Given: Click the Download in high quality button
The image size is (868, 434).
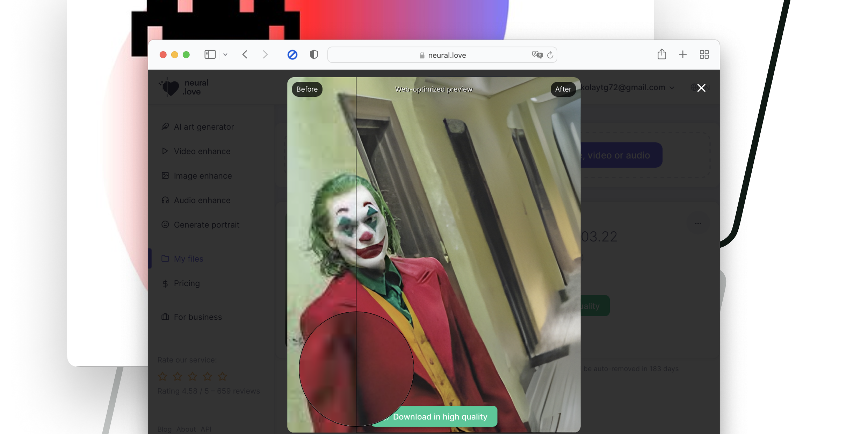Looking at the screenshot, I should point(440,417).
